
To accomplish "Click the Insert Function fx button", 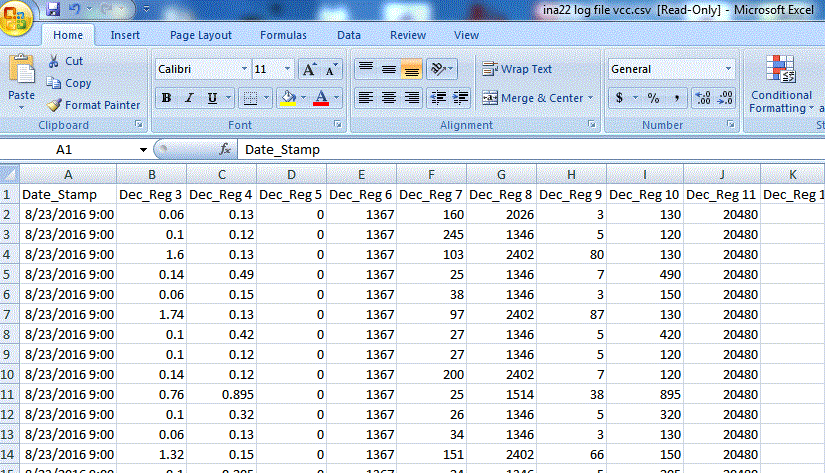I will tap(225, 150).
